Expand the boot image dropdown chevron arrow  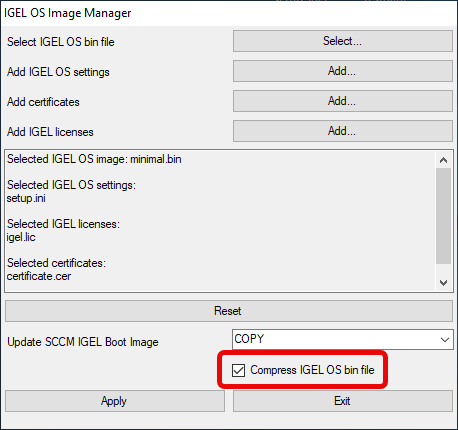(x=445, y=340)
